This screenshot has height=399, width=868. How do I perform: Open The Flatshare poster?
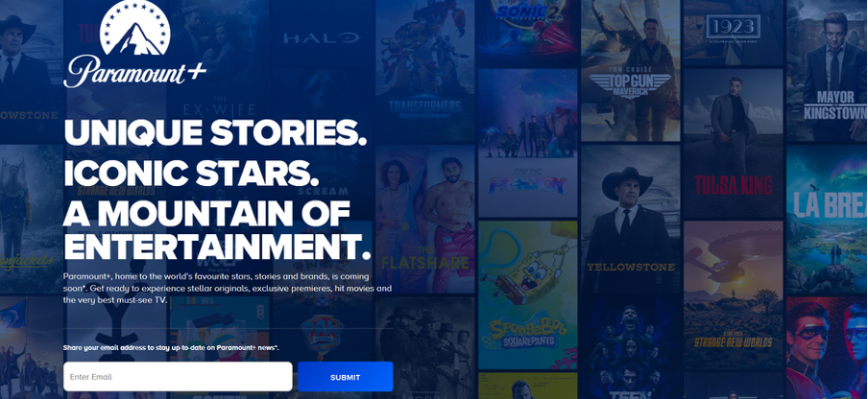coord(425,219)
